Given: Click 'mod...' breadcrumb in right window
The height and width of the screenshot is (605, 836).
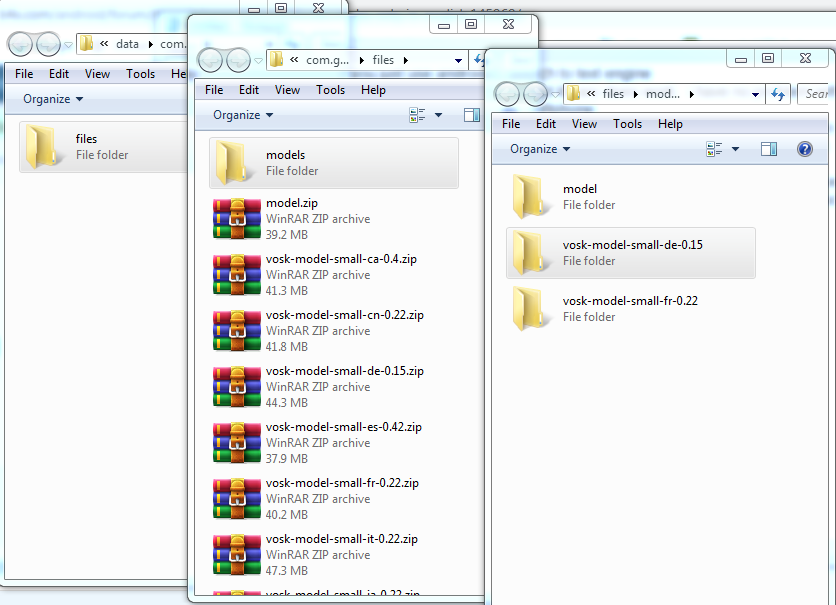Looking at the screenshot, I should (x=663, y=94).
